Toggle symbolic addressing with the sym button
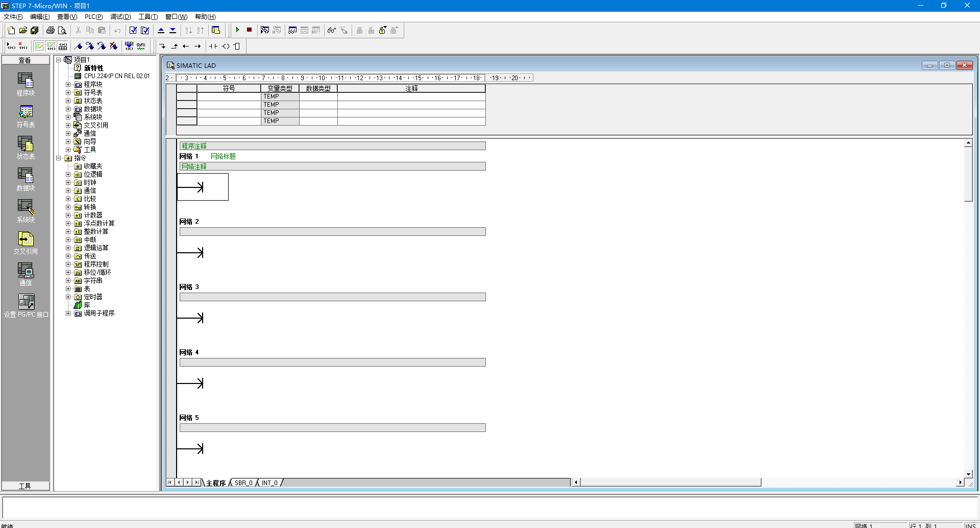 tap(140, 46)
